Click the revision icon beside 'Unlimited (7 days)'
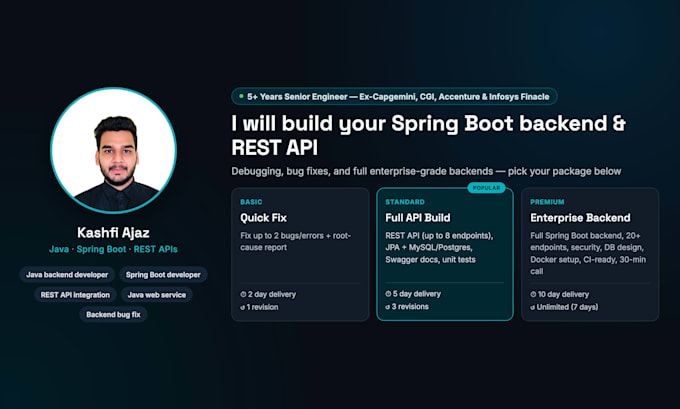This screenshot has width=680, height=409. pos(533,308)
